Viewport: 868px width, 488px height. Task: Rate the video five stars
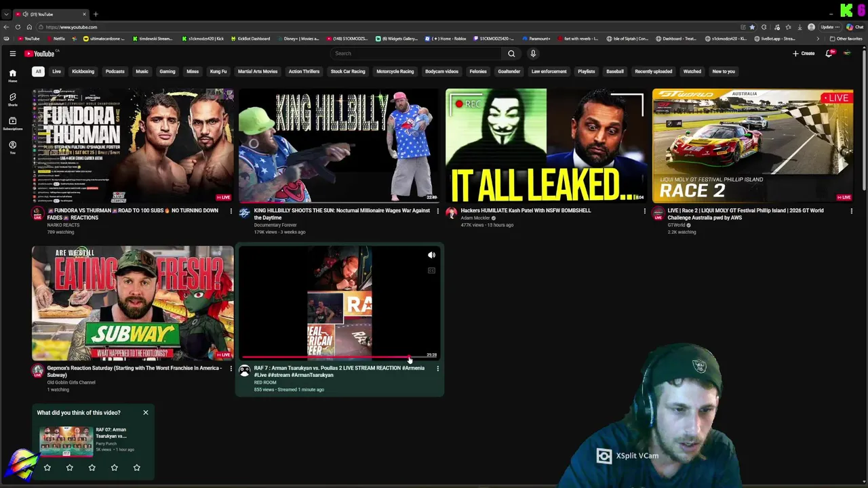pyautogui.click(x=137, y=468)
